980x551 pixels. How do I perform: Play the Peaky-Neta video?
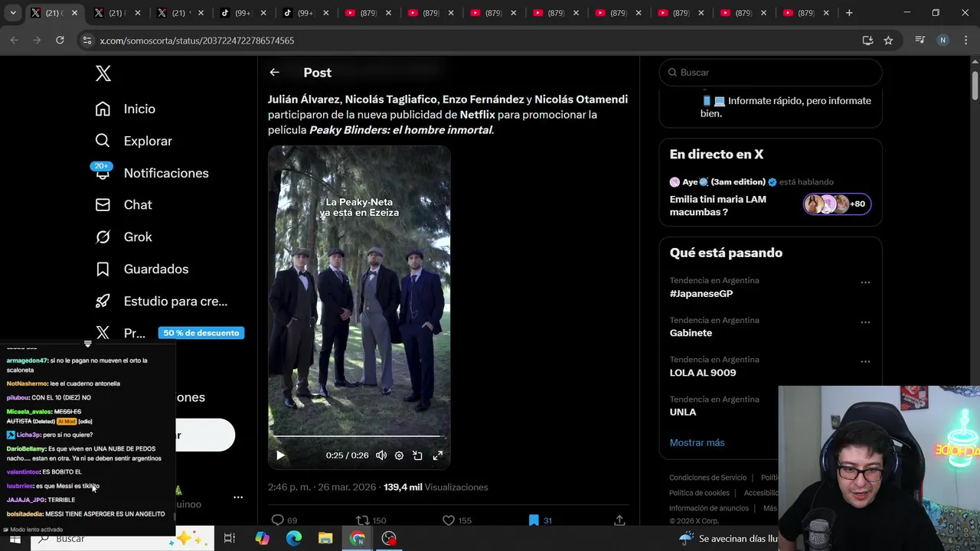280,455
